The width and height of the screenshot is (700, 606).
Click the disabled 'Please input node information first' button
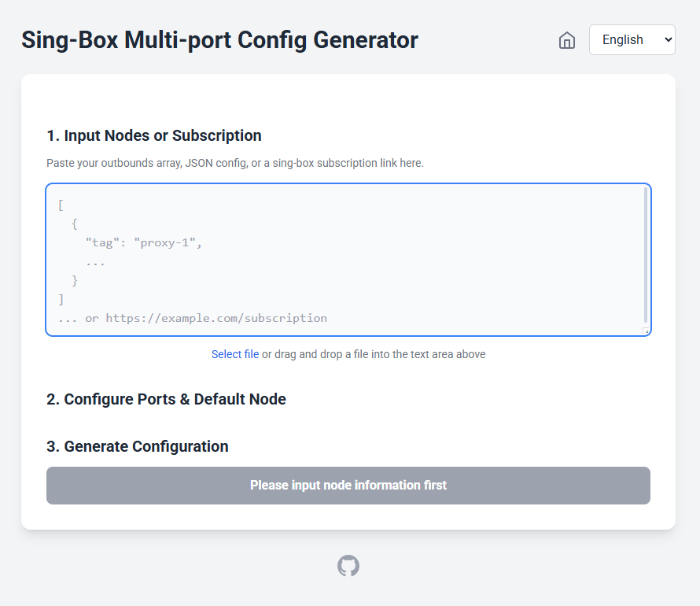coord(348,485)
